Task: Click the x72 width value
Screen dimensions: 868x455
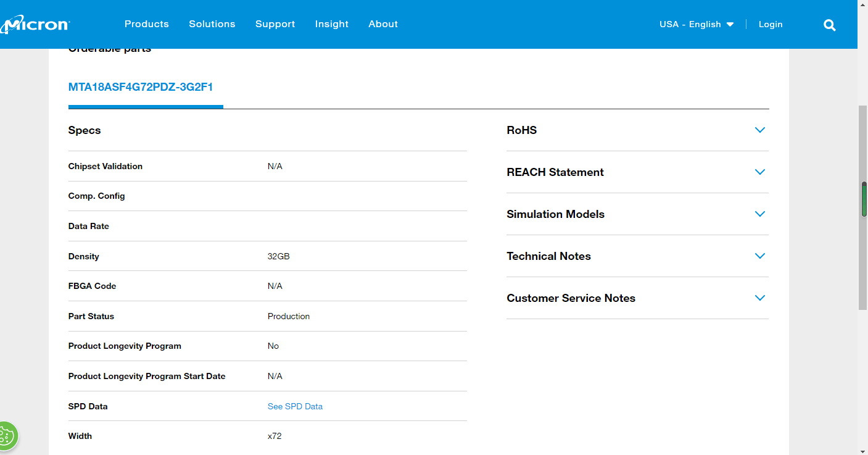Action: tap(275, 436)
